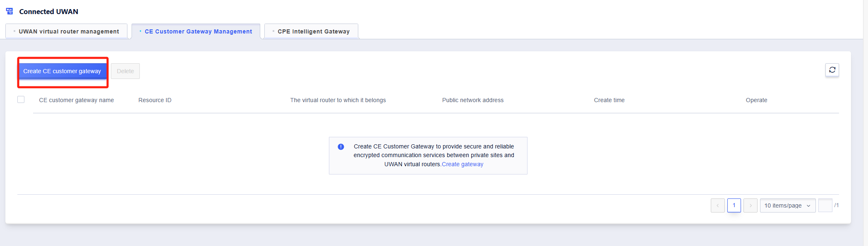Select CE Customer Gateway Management tab
868x246 pixels.
click(196, 31)
